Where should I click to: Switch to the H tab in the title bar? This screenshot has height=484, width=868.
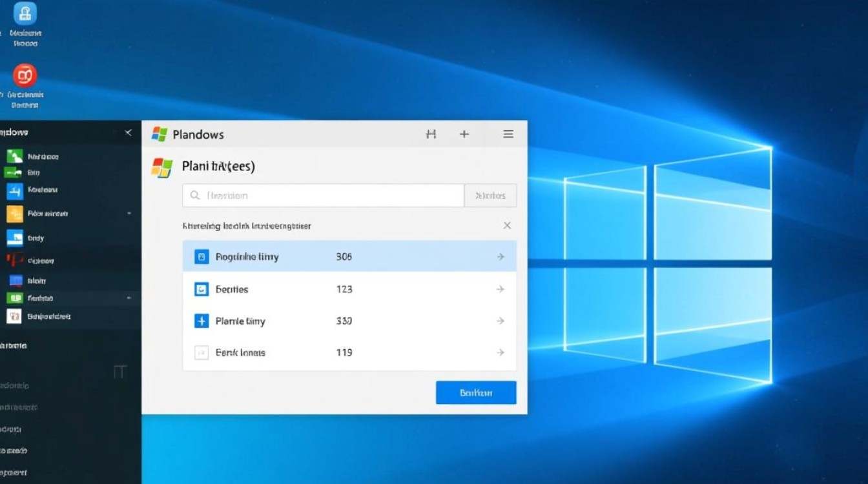pyautogui.click(x=431, y=134)
